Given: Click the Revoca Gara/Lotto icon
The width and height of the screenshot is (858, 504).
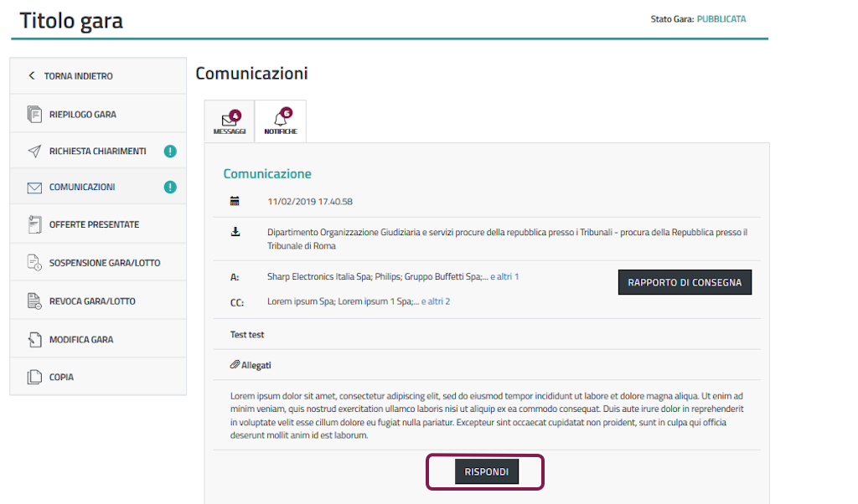Looking at the screenshot, I should click(x=34, y=301).
